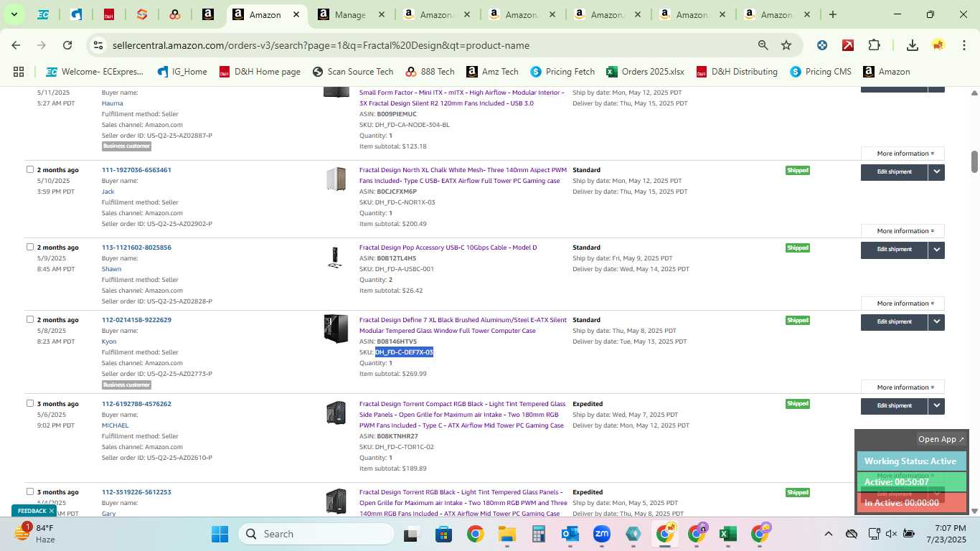Show hidden system tray icons
This screenshot has height=551, width=980.
[828, 534]
